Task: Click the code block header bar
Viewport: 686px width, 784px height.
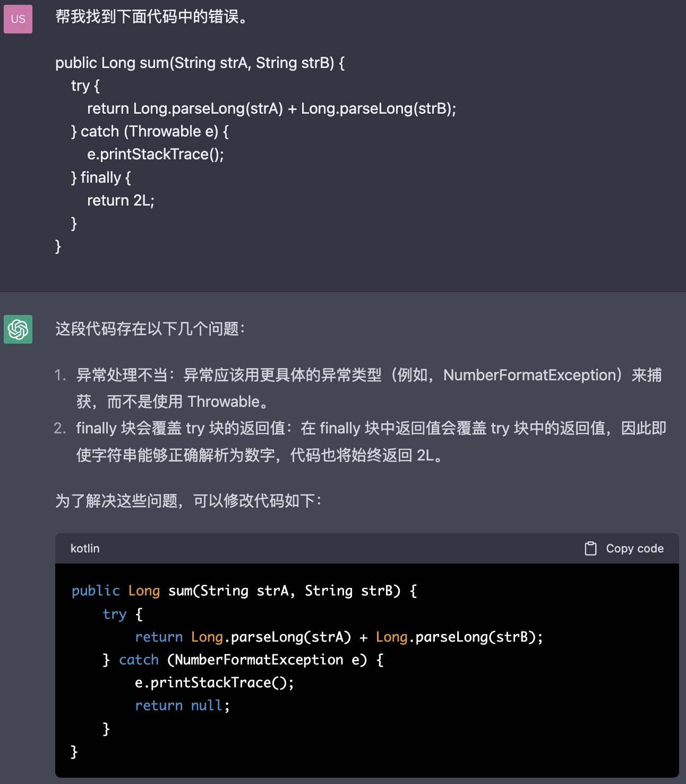Action: click(x=345, y=548)
